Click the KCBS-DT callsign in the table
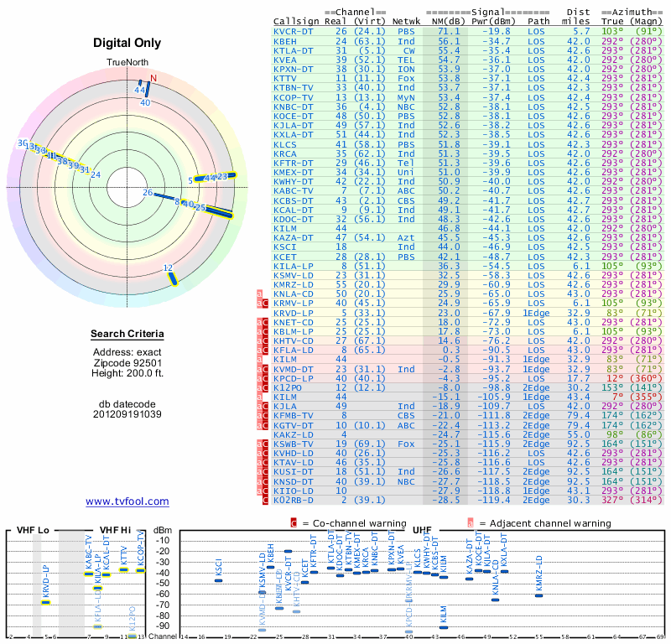 [x=293, y=200]
